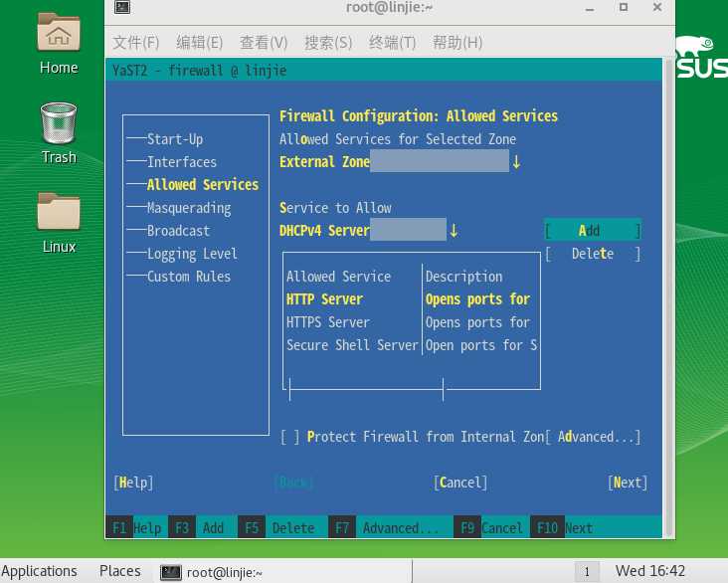Open the 搜索(S) menu
The height and width of the screenshot is (583, 728).
(x=328, y=43)
